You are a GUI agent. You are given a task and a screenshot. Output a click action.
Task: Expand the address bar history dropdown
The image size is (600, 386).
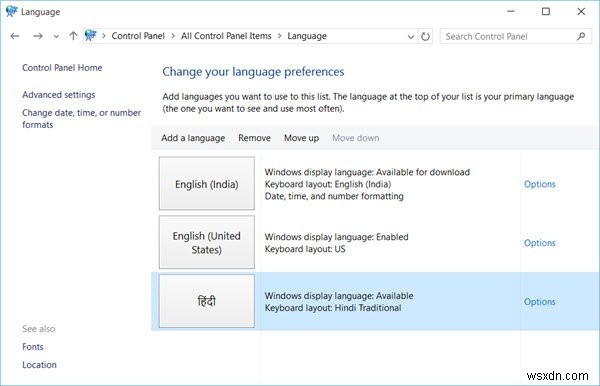411,37
